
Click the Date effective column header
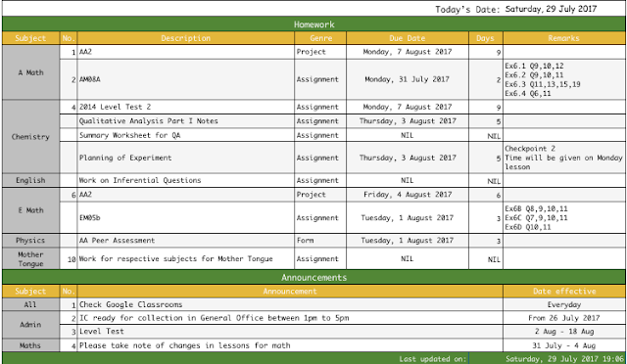click(564, 292)
